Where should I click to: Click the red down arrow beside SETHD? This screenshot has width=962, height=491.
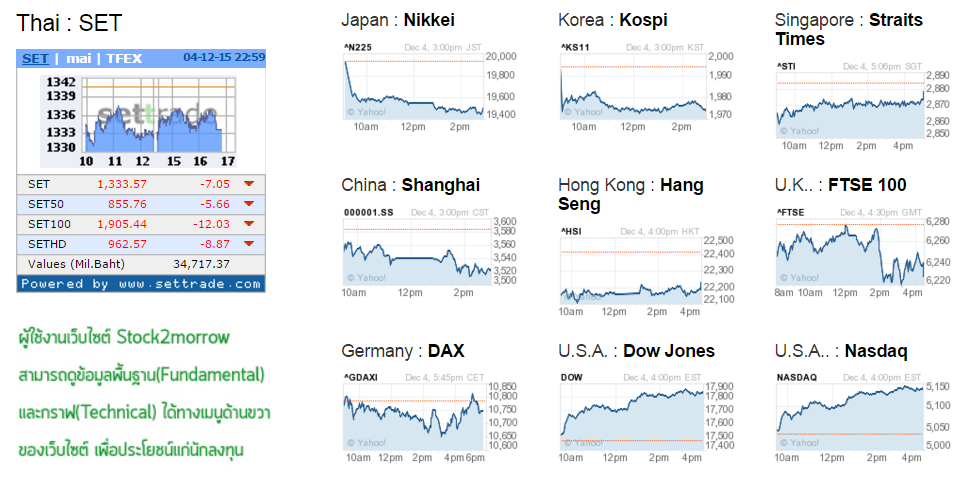[248, 244]
